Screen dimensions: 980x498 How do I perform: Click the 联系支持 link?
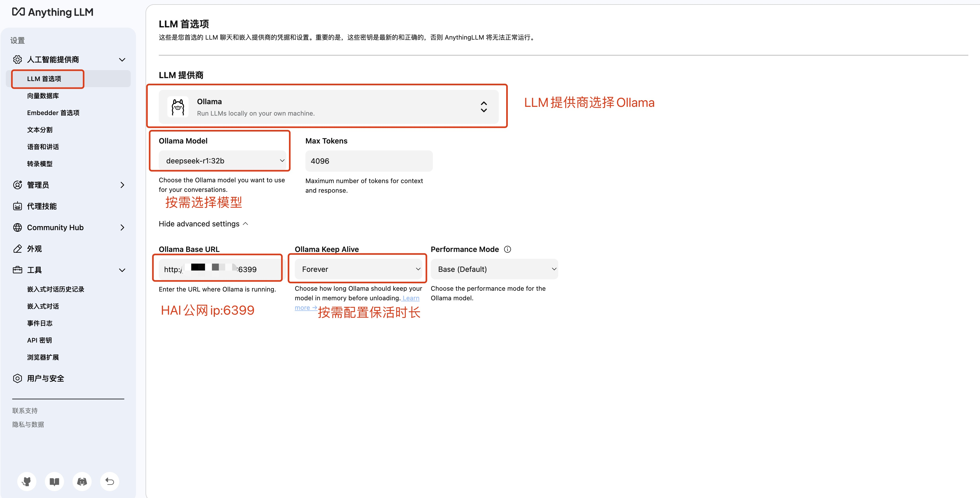(x=25, y=410)
